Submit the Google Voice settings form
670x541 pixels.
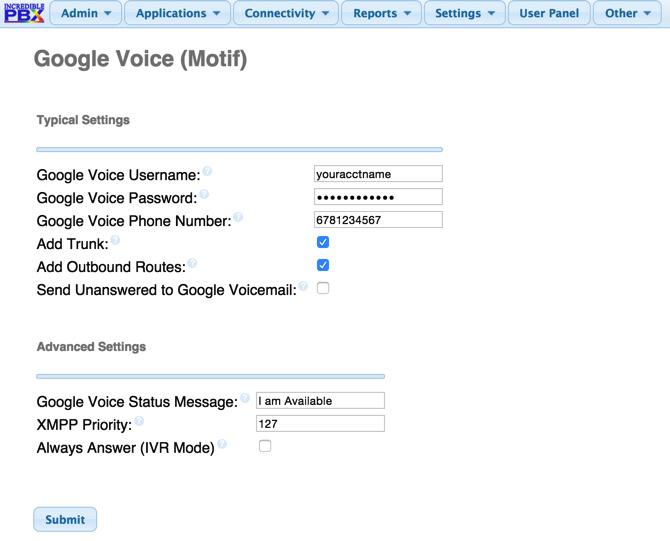pos(65,520)
